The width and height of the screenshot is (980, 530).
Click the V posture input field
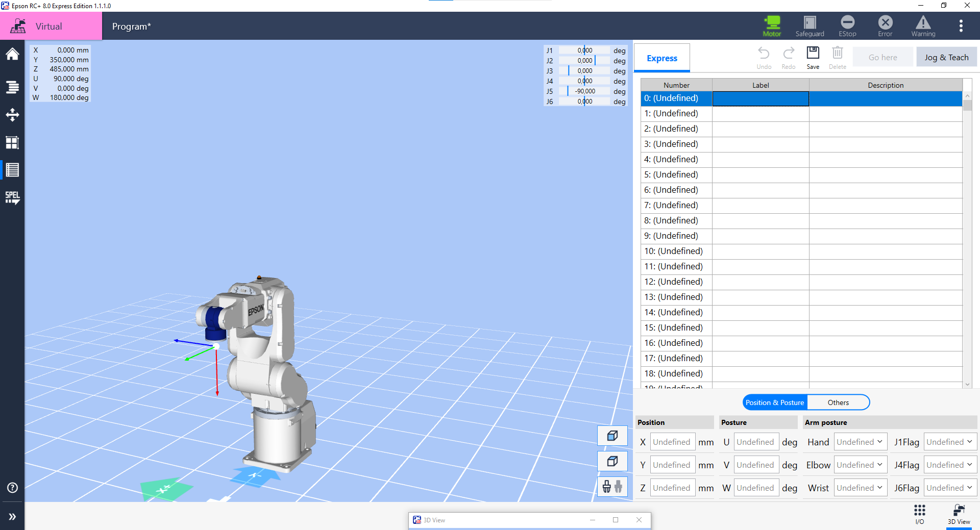tap(756, 465)
